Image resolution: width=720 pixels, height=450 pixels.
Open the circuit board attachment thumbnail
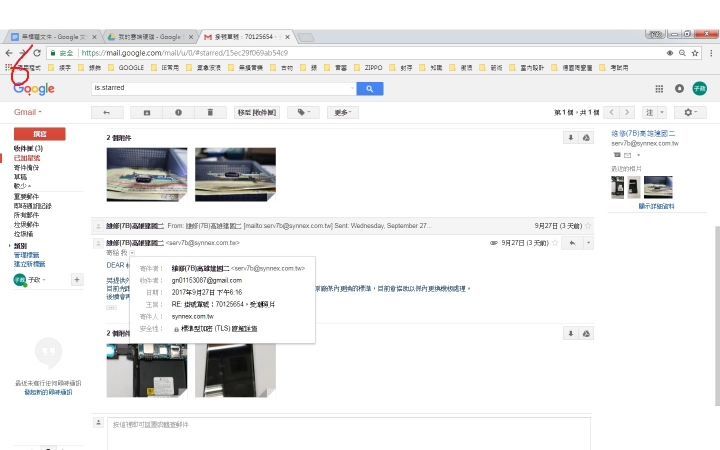coord(147,370)
